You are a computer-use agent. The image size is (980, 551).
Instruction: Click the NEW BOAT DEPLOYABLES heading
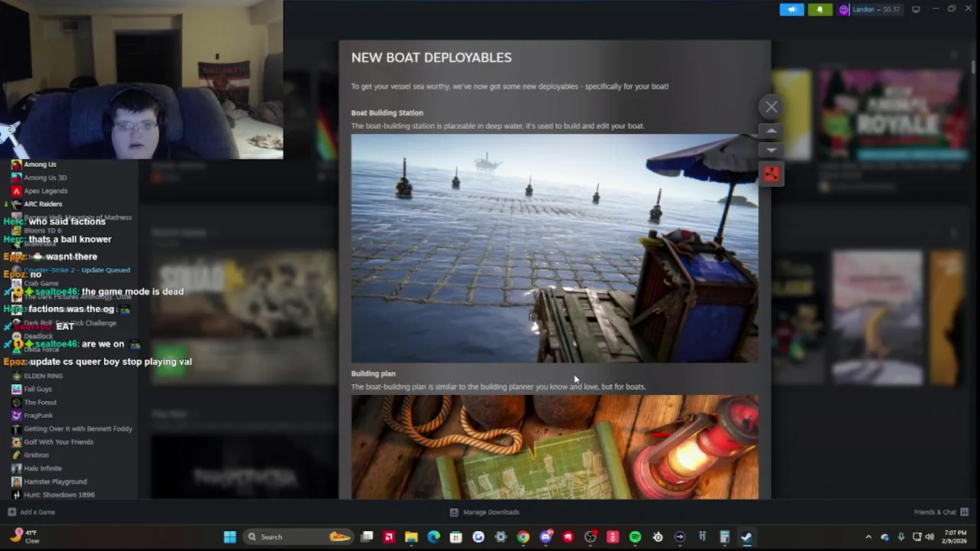(431, 57)
